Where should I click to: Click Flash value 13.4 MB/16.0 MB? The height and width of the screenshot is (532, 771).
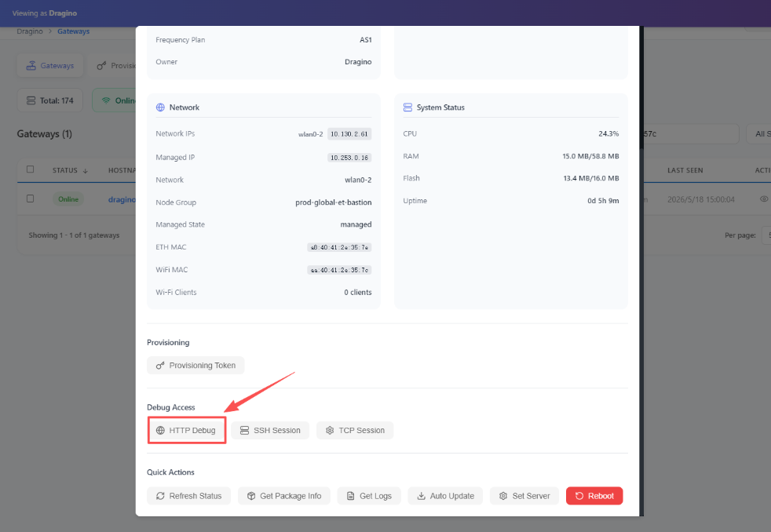pos(591,178)
